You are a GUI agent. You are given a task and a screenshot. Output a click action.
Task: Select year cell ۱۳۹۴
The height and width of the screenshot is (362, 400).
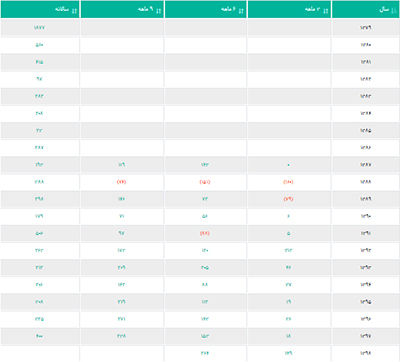click(366, 284)
